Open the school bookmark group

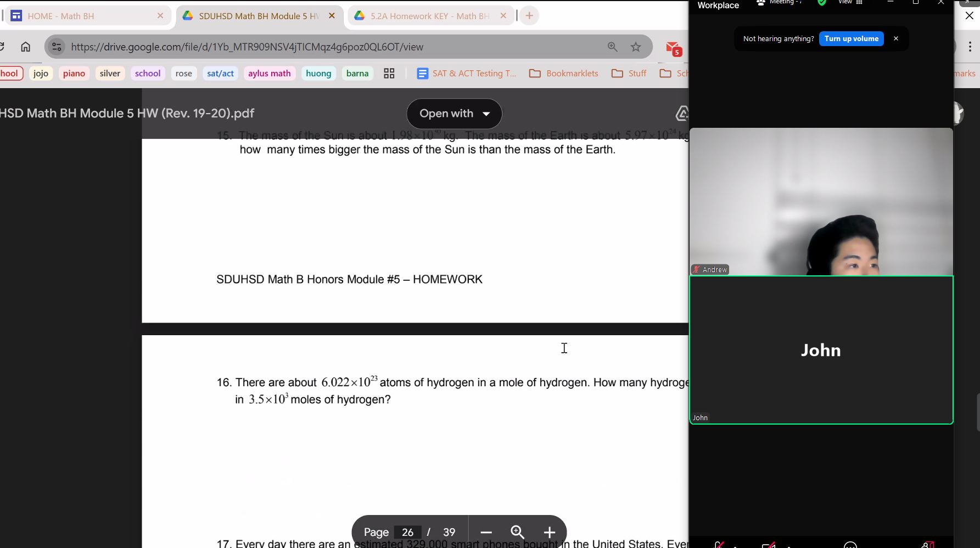tap(148, 74)
